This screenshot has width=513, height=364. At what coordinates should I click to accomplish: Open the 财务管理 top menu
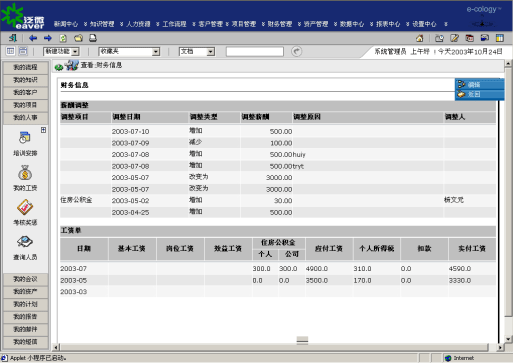point(280,24)
